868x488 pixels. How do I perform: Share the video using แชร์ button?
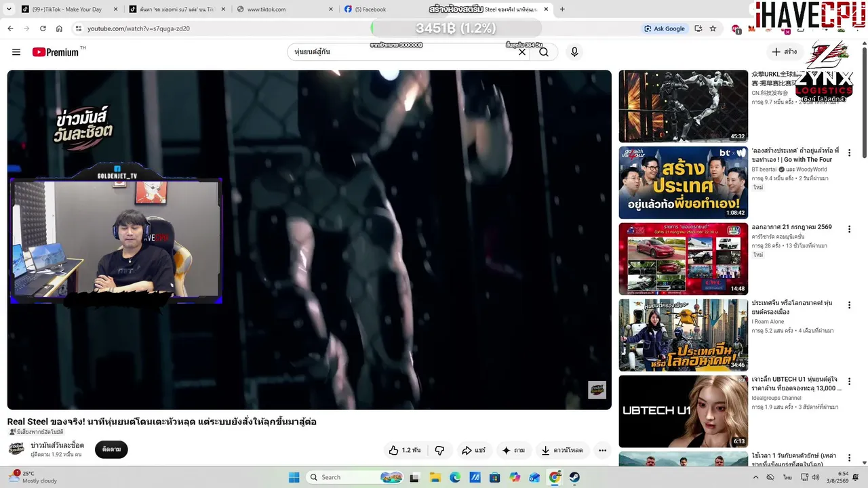(x=473, y=450)
